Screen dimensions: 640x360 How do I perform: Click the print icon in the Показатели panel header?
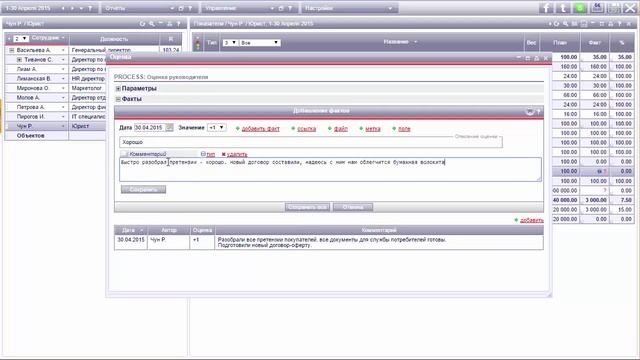tap(611, 24)
